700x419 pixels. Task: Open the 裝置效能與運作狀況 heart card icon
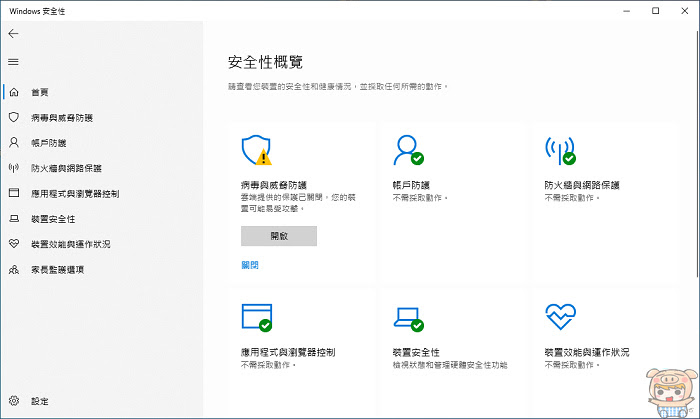click(561, 316)
